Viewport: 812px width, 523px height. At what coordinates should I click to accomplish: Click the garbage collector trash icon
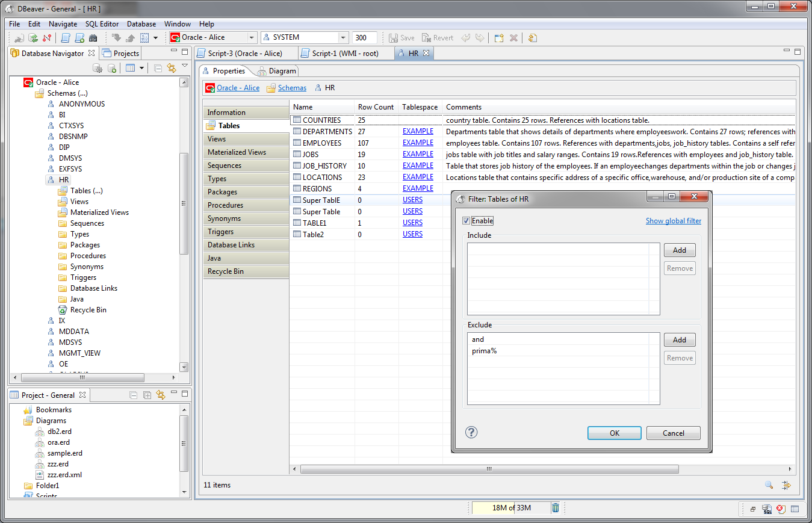pyautogui.click(x=556, y=508)
